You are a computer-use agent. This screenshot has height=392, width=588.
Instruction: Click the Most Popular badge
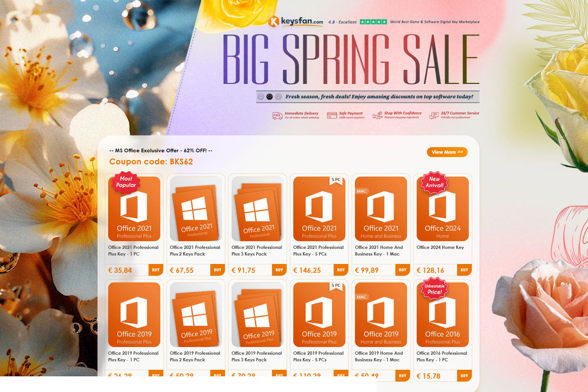(126, 183)
